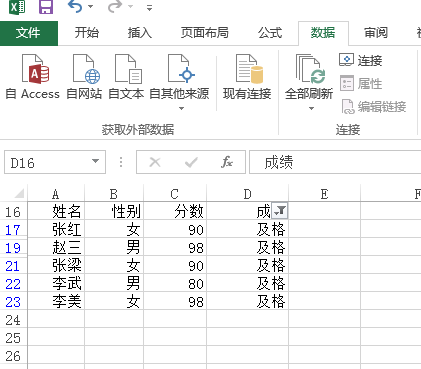
Task: Import data 自文本 file
Action: coord(126,78)
